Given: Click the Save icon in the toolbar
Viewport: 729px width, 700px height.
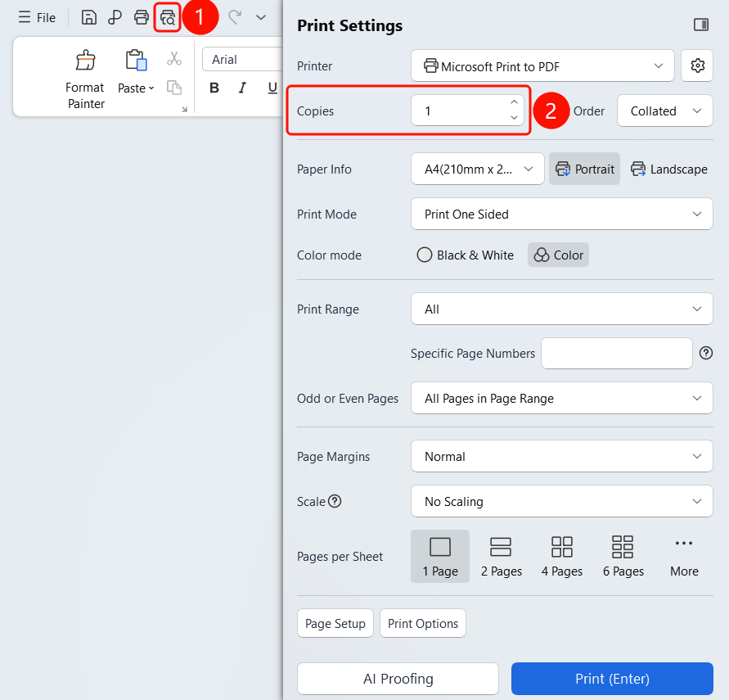Looking at the screenshot, I should (x=89, y=18).
